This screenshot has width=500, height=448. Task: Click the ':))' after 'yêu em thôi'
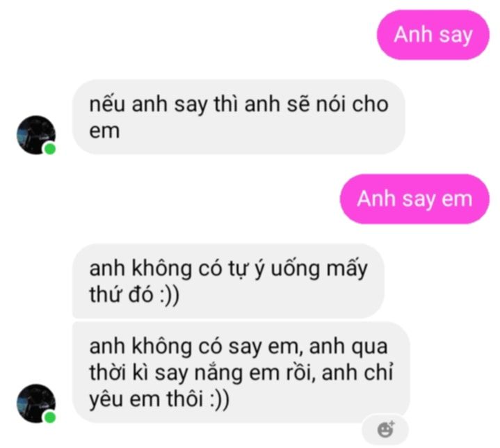[x=219, y=399]
